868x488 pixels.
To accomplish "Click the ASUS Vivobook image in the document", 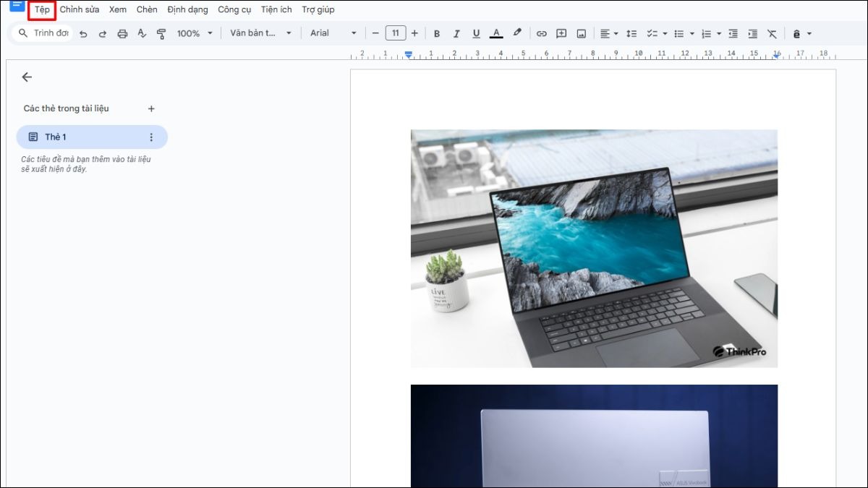I will click(x=594, y=436).
